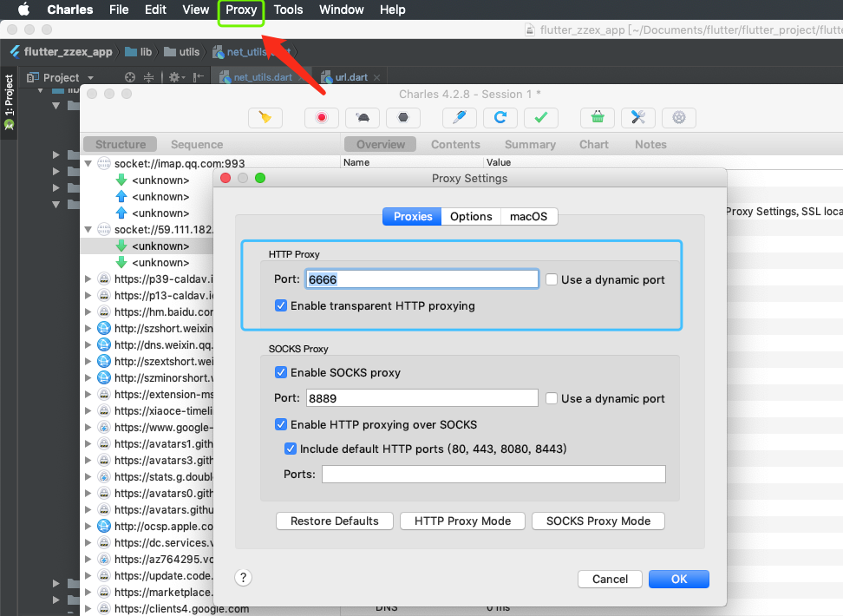This screenshot has width=843, height=616.
Task: Open the View menu in menu bar
Action: coord(195,10)
